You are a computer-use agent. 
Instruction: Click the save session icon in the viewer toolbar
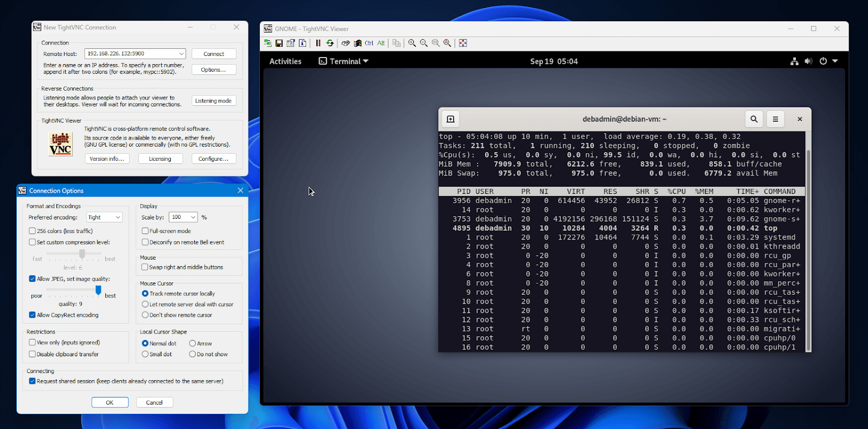tap(279, 43)
